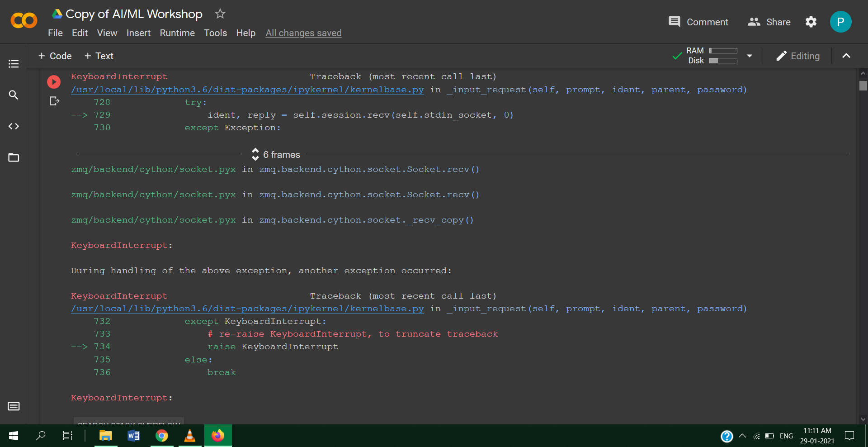
Task: Open the Windows Start button
Action: (14, 436)
